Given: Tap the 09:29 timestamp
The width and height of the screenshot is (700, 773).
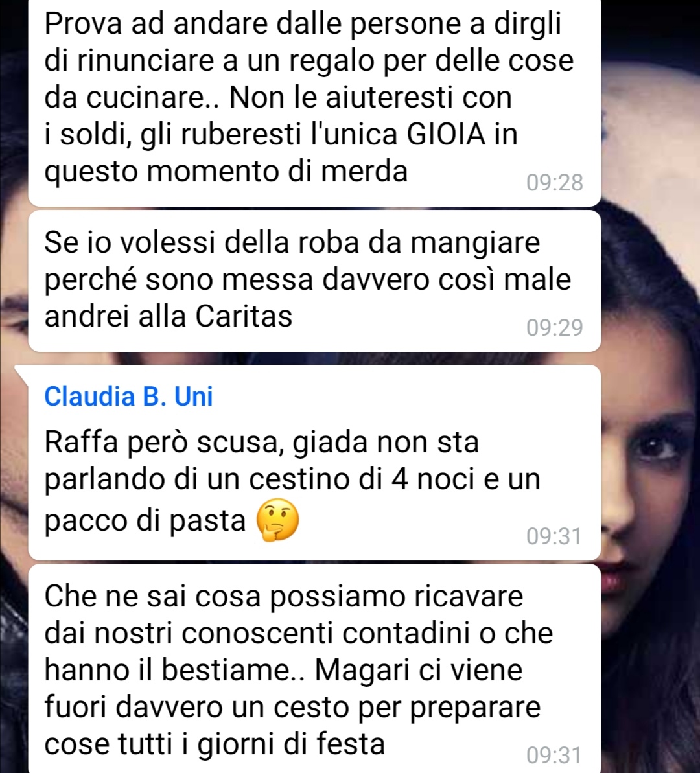Looking at the screenshot, I should click(554, 328).
